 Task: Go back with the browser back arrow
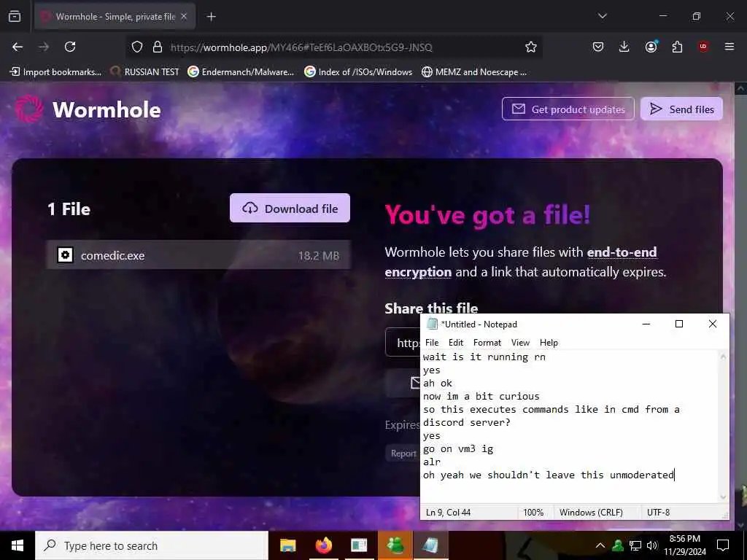point(18,47)
